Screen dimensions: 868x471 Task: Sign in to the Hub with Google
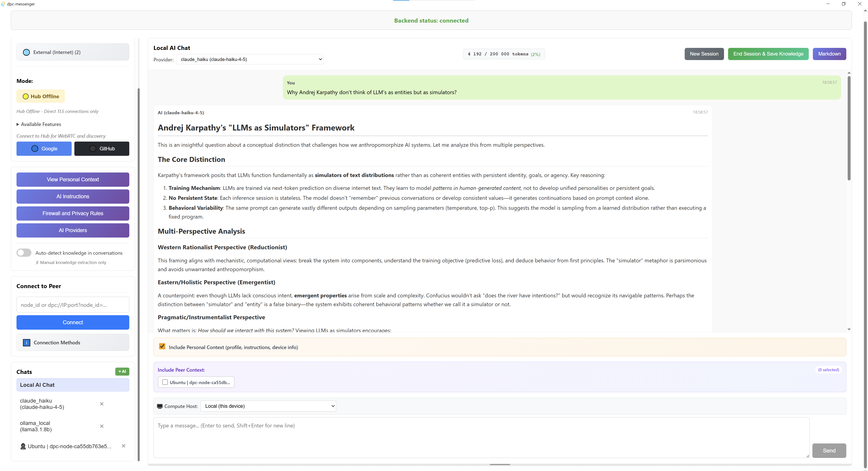click(44, 149)
